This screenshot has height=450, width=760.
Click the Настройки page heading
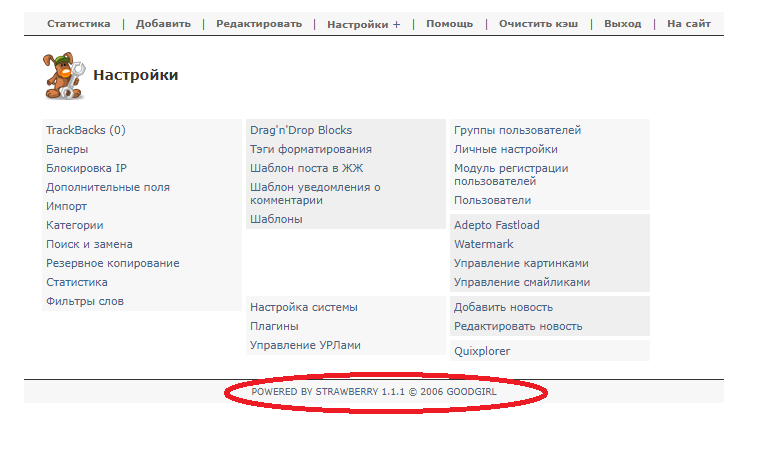[x=136, y=75]
